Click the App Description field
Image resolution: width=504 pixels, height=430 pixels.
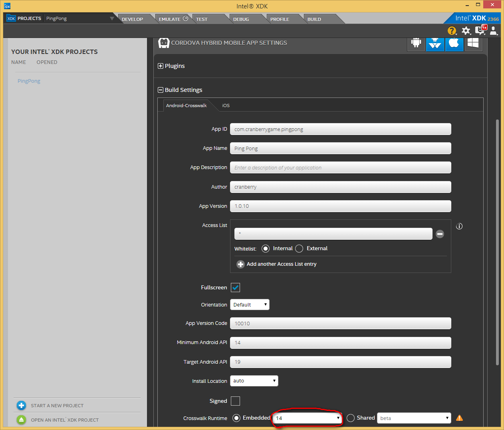(341, 167)
